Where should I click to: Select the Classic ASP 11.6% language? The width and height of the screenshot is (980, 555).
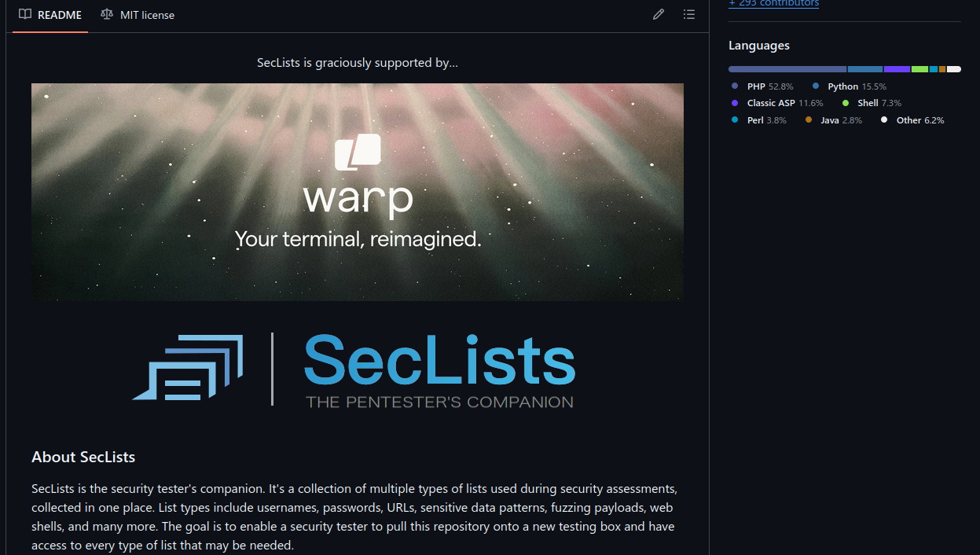(x=777, y=103)
